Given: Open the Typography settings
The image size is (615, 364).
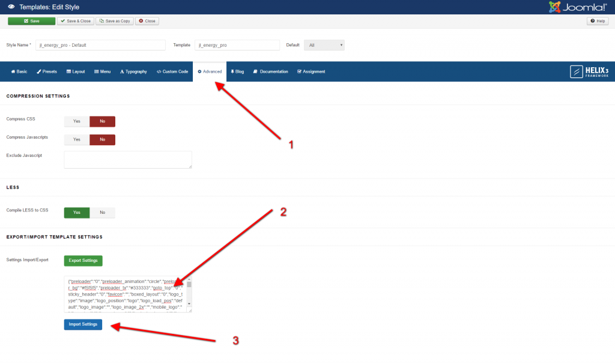Looking at the screenshot, I should tap(133, 71).
